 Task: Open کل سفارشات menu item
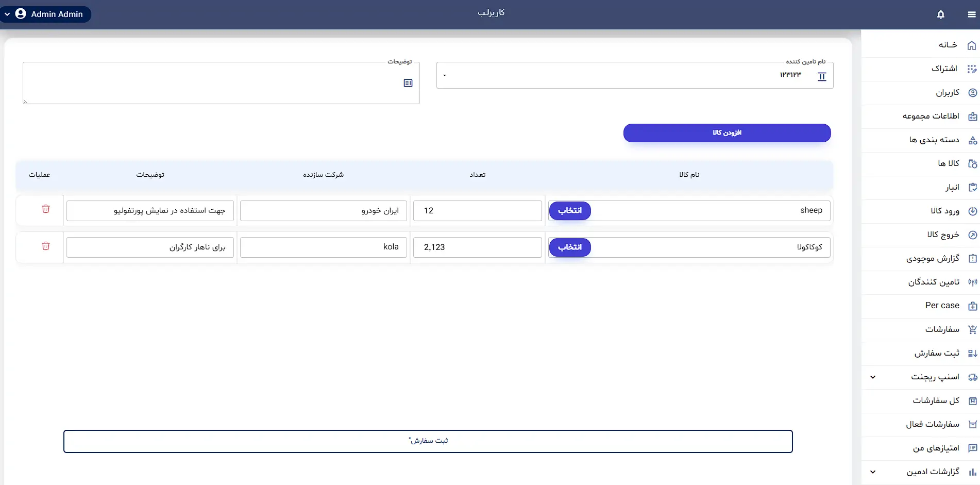tap(920, 401)
